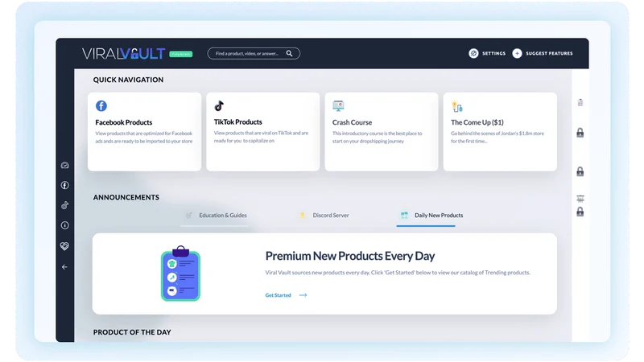
Task: Click the Daily New Products tab icon
Action: (x=404, y=215)
